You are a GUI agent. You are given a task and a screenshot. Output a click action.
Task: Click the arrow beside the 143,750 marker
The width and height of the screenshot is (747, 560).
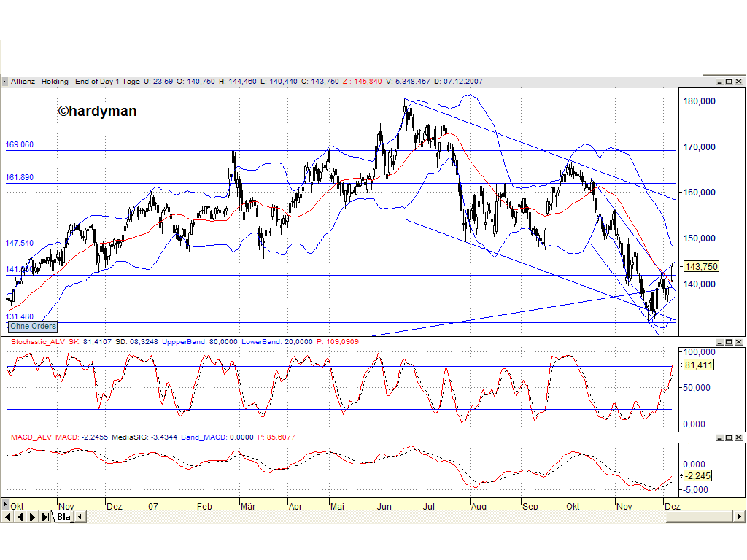coord(680,267)
